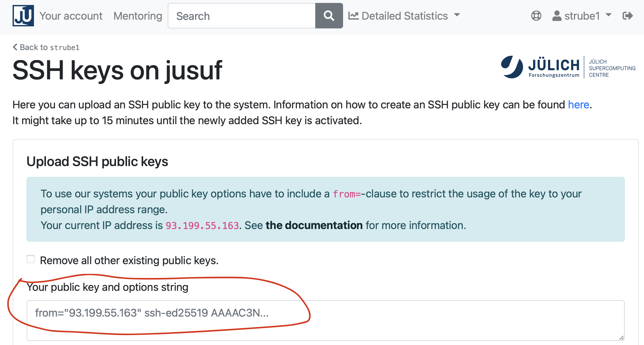Image resolution: width=644 pixels, height=345 pixels.
Task: Open the strube1 user dropdown caret
Action: [609, 15]
